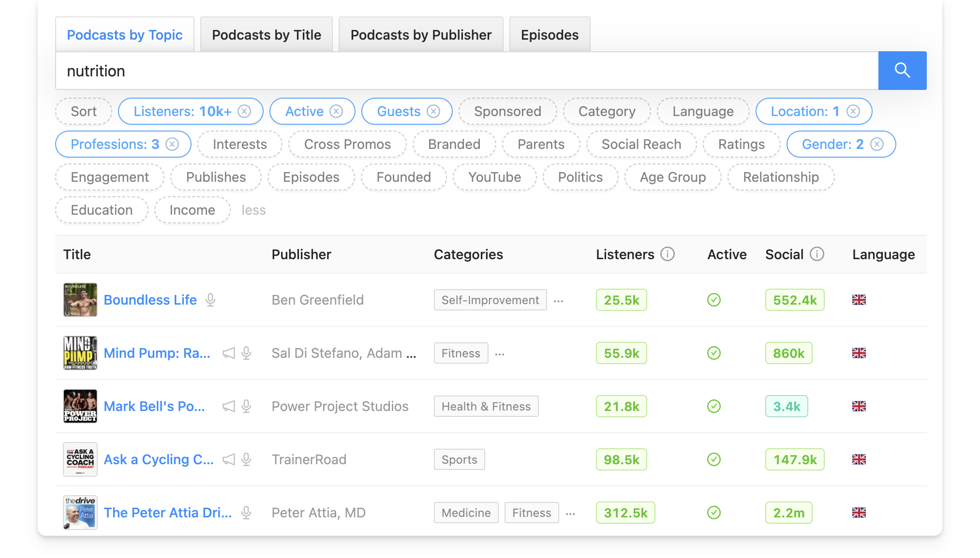This screenshot has height=558, width=980.
Task: Switch to Podcasts by Publisher tab
Action: pos(421,35)
